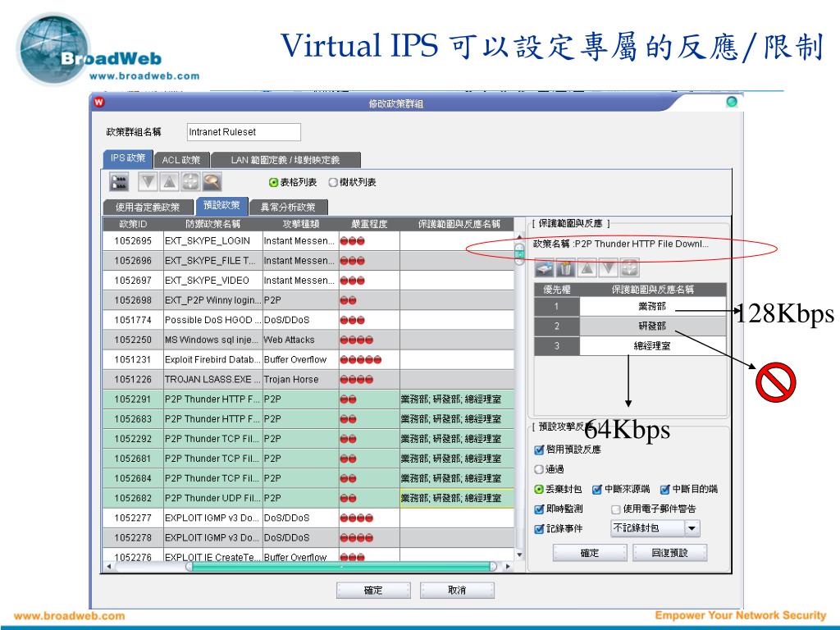Viewport: 840px width, 630px height.
Task: Click the bottom 確定 dialog button
Action: coord(373,591)
